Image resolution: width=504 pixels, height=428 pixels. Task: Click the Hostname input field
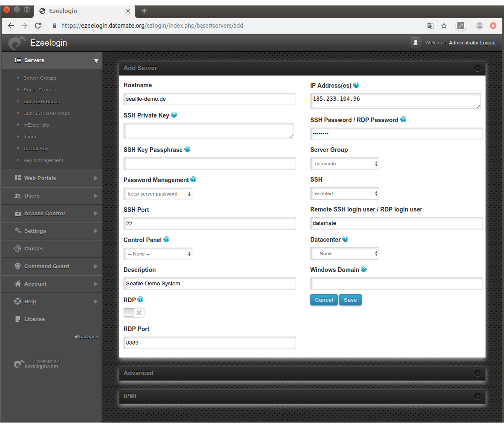click(x=210, y=99)
